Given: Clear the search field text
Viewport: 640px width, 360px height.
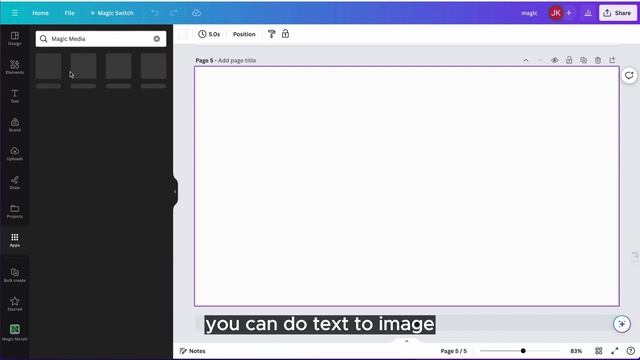Looking at the screenshot, I should coord(157,39).
